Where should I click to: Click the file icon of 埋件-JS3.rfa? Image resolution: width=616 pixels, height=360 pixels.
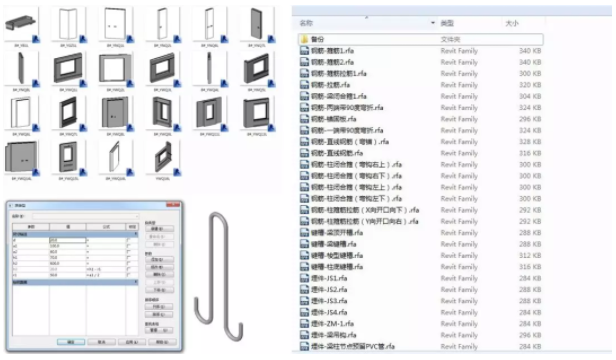click(x=304, y=301)
